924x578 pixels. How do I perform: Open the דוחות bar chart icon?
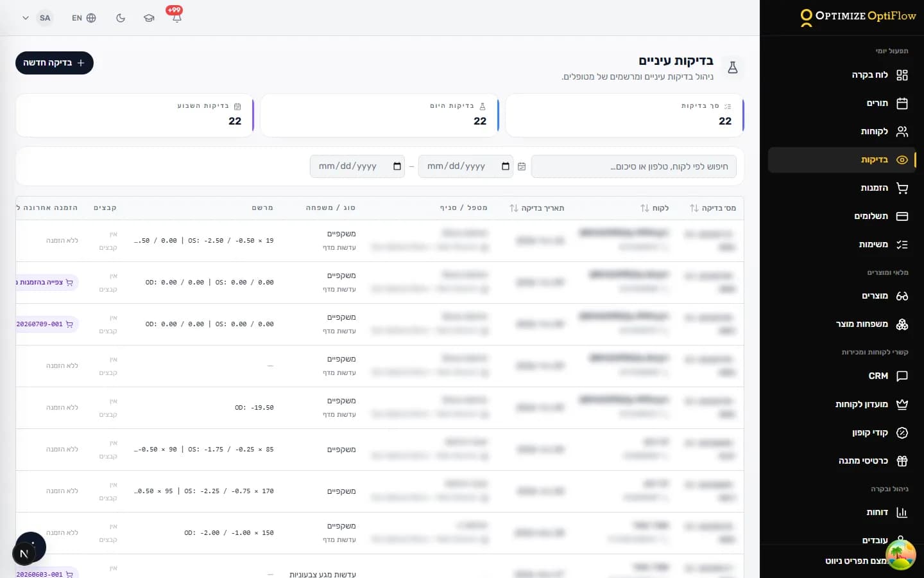pos(902,512)
